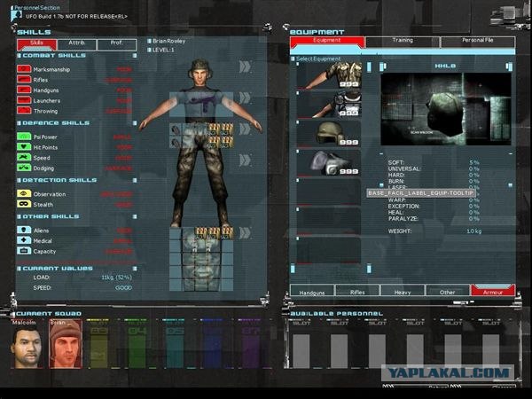Click the leg slot arrow beside soldier
This screenshot has height=399, width=532.
tap(245, 160)
